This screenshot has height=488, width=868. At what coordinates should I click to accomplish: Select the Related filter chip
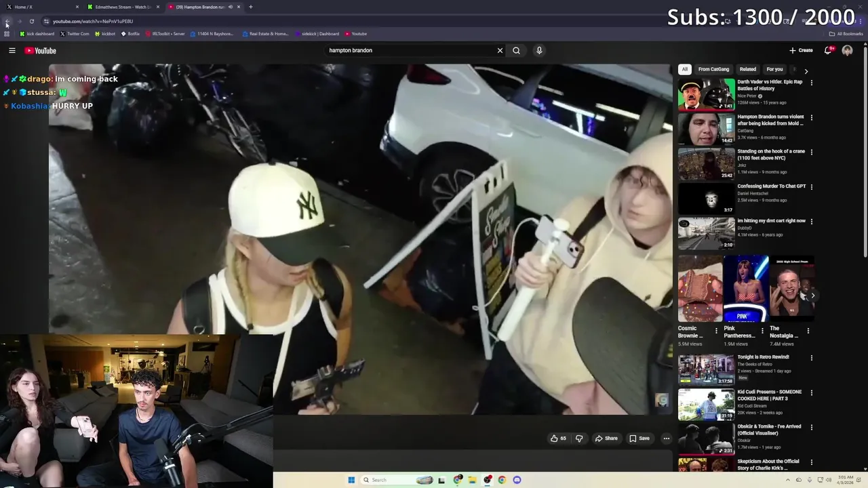pyautogui.click(x=748, y=69)
